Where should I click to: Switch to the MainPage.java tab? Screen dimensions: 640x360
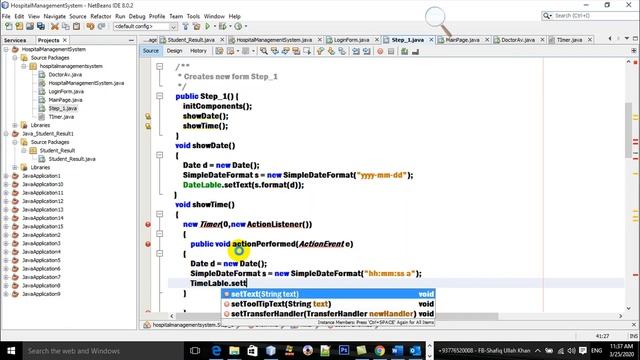click(462, 40)
